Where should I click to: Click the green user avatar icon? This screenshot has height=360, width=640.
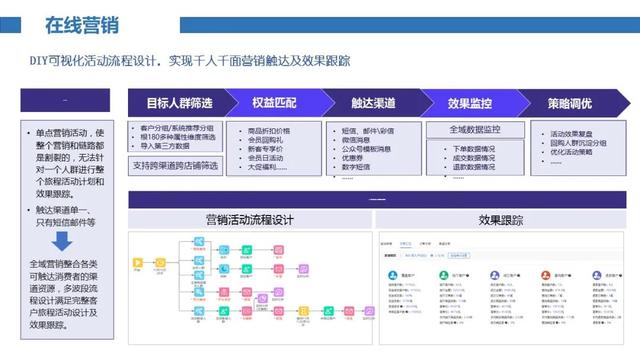tap(444, 275)
